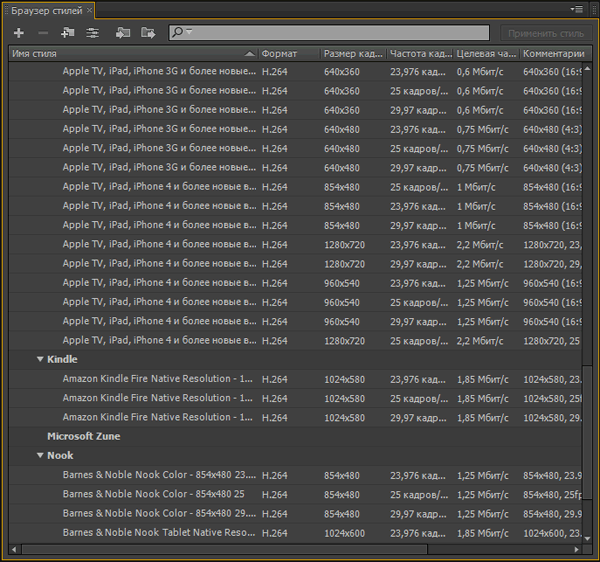
Task: Select Amazon Kindle Fire preset with 23,976 frame rate
Action: click(295, 379)
